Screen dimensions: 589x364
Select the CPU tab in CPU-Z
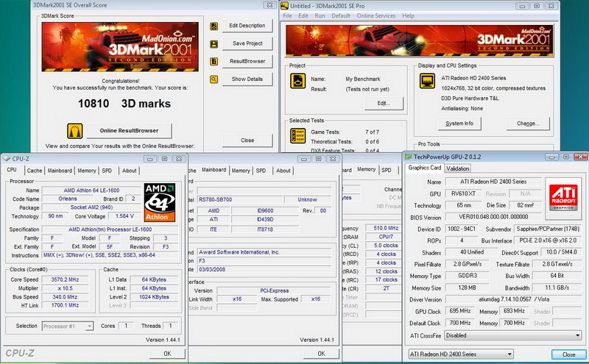(x=12, y=170)
